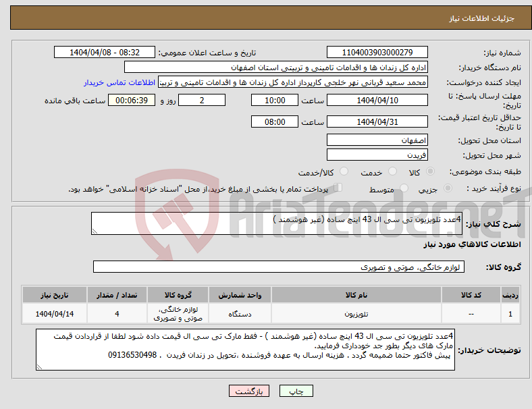The image size is (532, 409).
Task: Click the validity time 08:00 field
Action: (x=275, y=121)
